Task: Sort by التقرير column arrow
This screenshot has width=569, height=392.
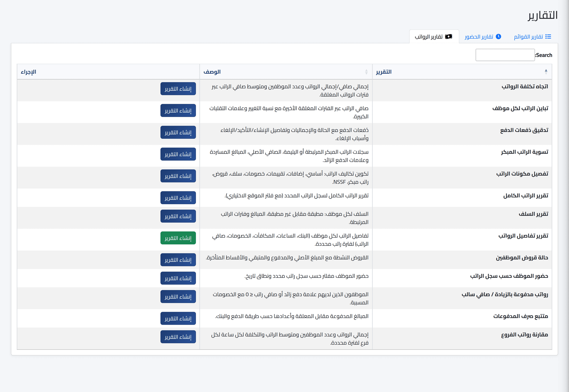Action: coord(546,72)
